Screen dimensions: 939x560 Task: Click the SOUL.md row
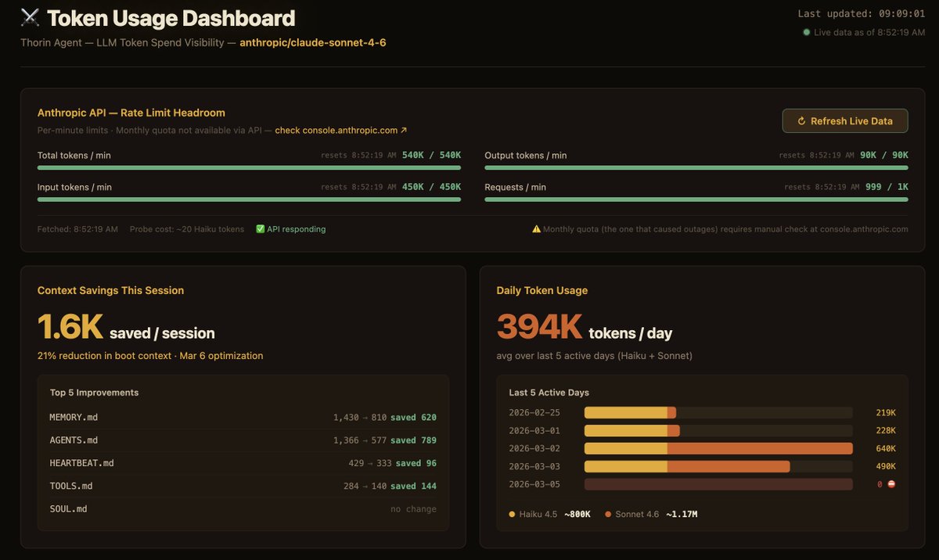tap(243, 508)
